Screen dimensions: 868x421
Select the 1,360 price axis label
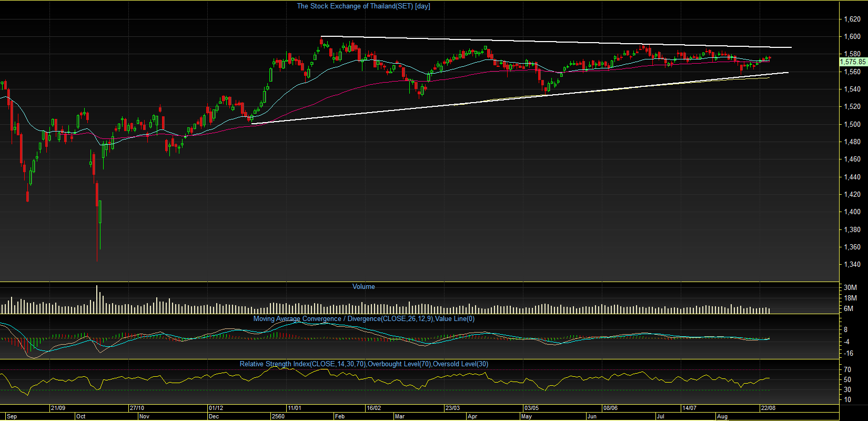click(852, 247)
